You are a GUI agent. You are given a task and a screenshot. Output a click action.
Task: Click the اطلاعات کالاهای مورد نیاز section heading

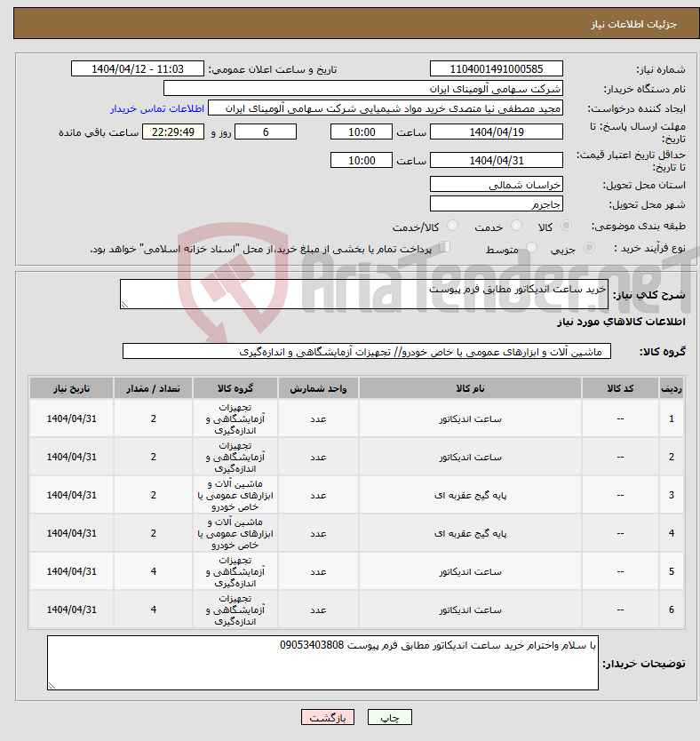click(621, 322)
